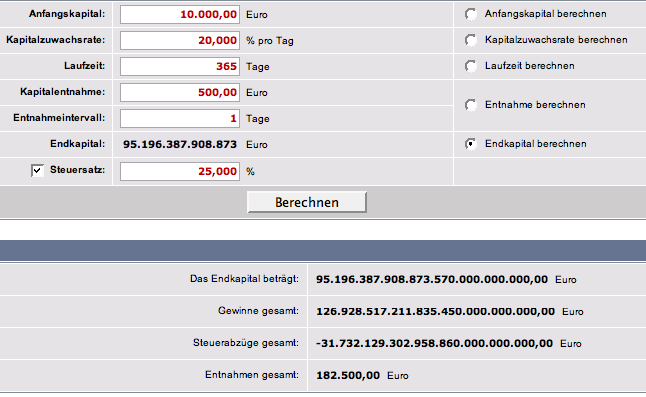Focus the Kapitalzuwachsrate input field

point(180,40)
